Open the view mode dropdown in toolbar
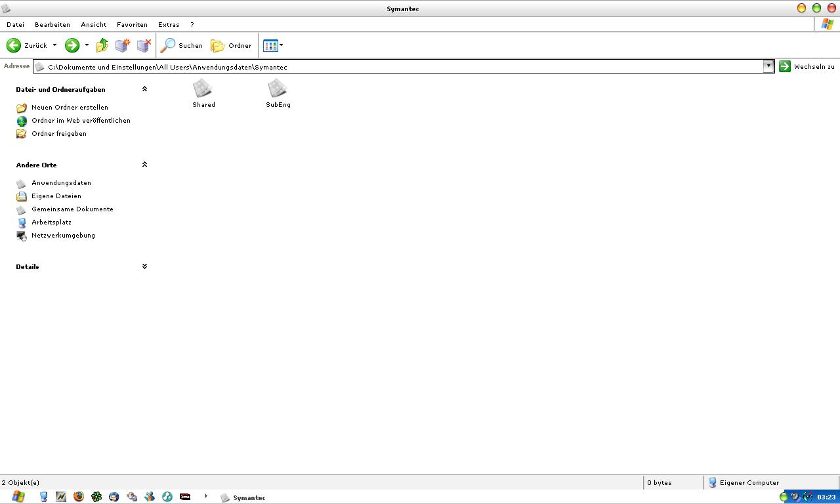 tap(273, 45)
